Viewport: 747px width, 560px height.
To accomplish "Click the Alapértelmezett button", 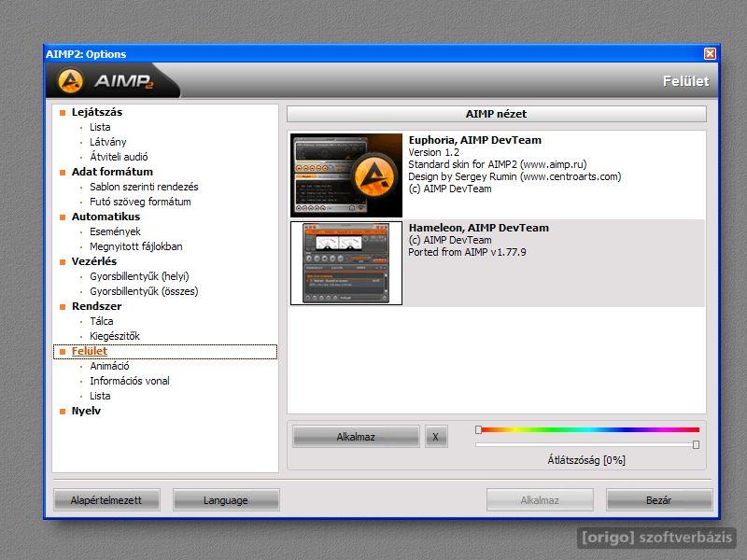I will click(x=106, y=500).
